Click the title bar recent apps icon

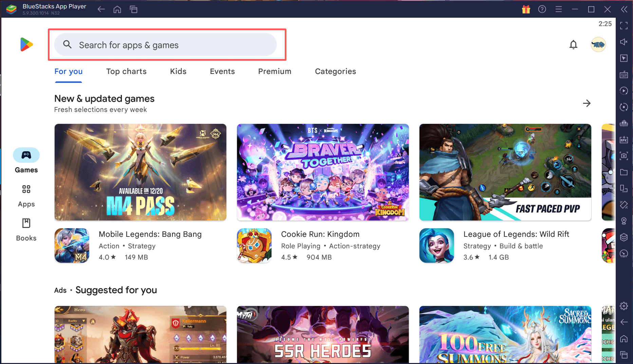click(133, 9)
